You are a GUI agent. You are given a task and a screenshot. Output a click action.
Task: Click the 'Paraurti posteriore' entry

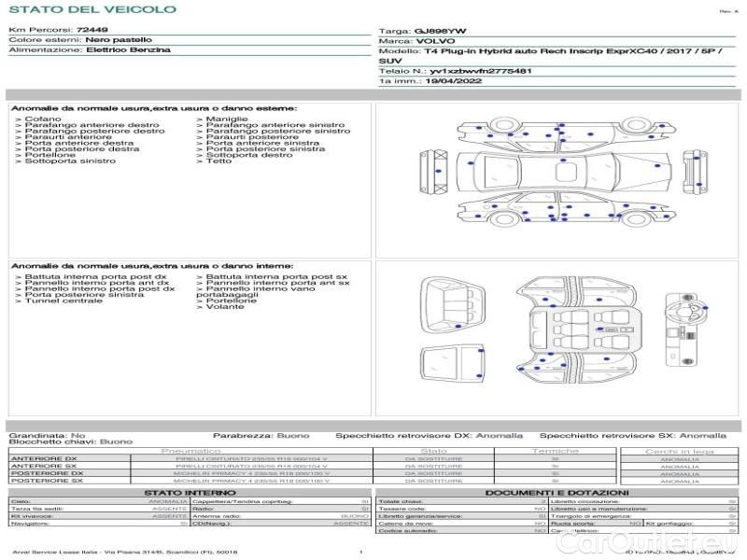coord(252,136)
